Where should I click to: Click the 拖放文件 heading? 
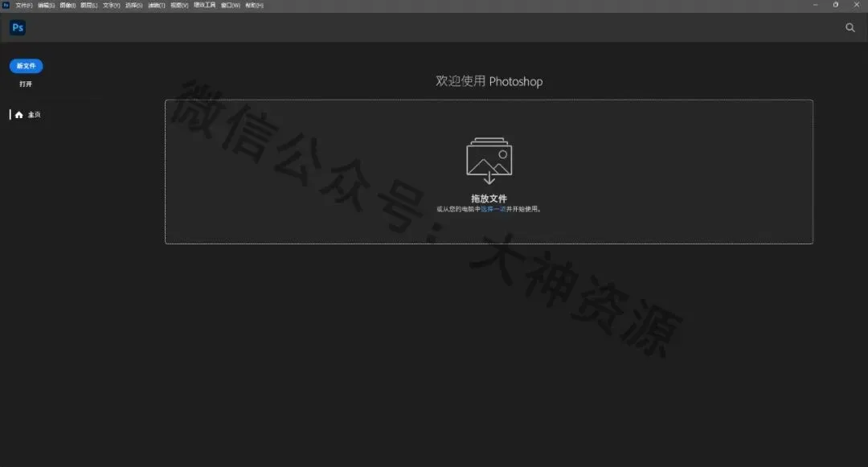489,198
